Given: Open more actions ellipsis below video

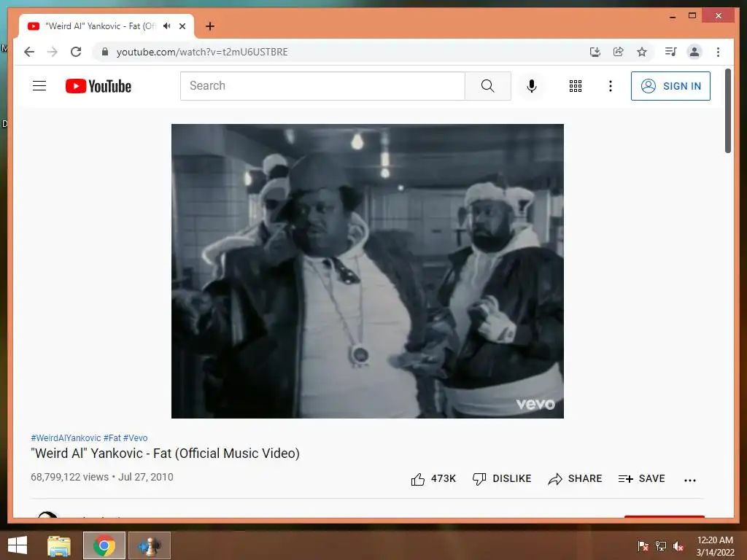Looking at the screenshot, I should click(690, 480).
